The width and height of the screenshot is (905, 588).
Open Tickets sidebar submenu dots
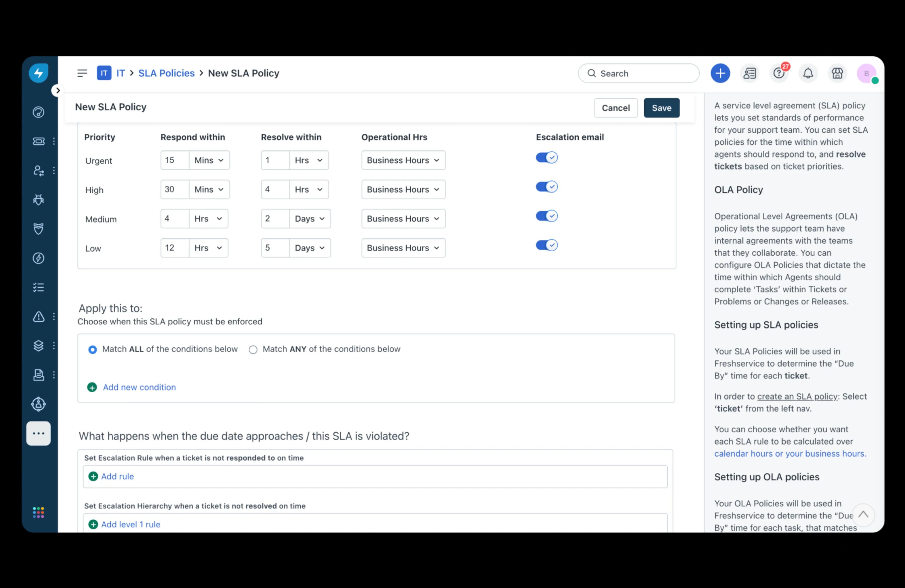[x=54, y=141]
